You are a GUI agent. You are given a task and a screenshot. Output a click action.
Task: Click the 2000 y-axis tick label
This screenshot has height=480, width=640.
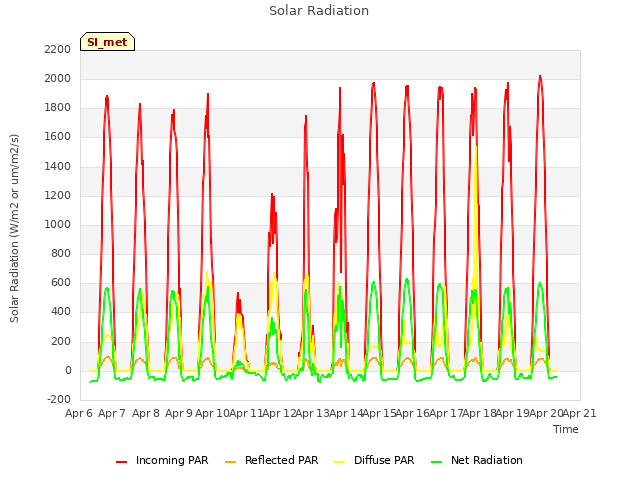click(58, 78)
